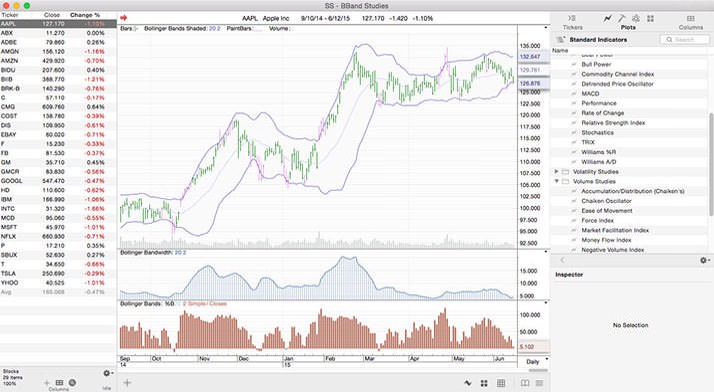Select the MSFT ticker row
The image size is (714, 392).
click(58, 227)
